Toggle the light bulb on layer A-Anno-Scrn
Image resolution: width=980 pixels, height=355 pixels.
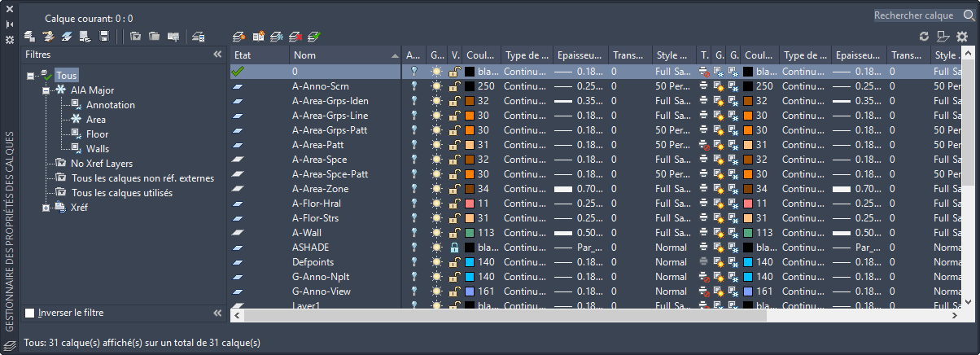414,86
